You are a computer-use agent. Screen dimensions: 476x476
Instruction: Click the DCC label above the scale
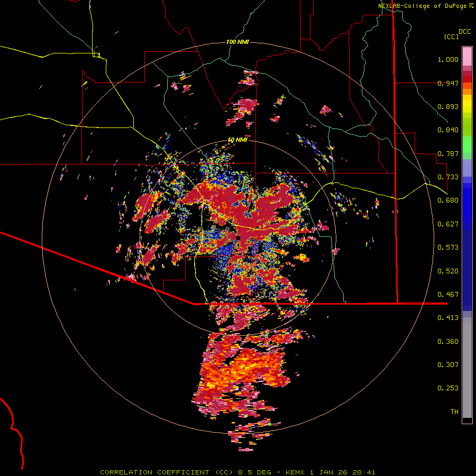click(464, 32)
